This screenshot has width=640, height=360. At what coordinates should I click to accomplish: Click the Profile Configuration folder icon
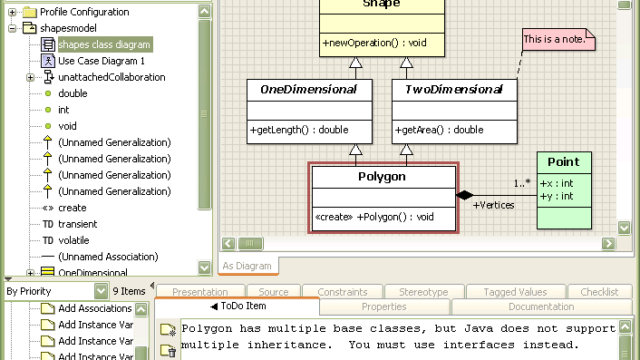pyautogui.click(x=29, y=12)
